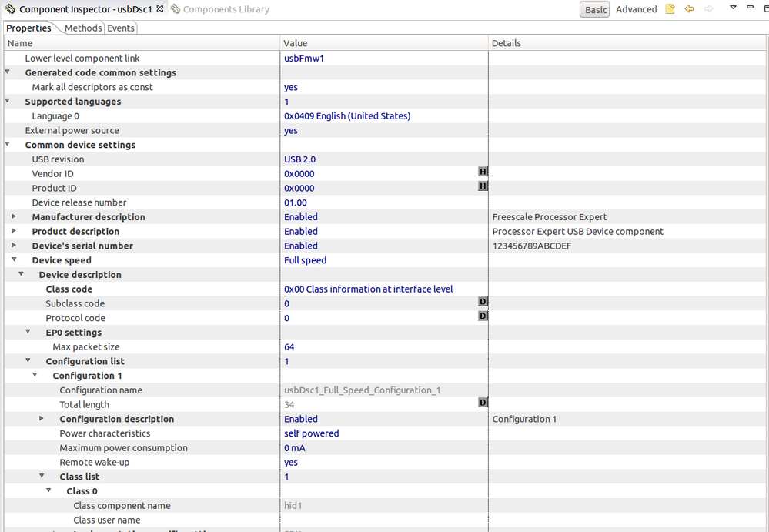Open the Components Library view tab
The height and width of the screenshot is (532, 769).
point(220,9)
